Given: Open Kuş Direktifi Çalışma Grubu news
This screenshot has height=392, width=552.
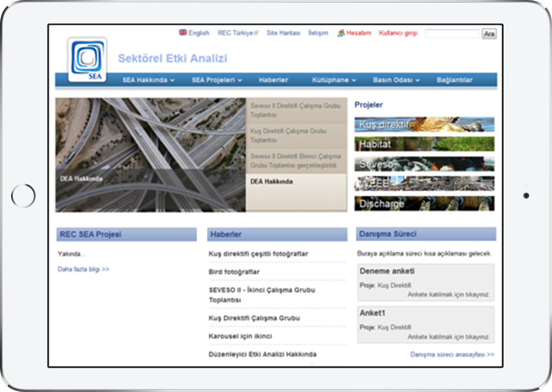Looking at the screenshot, I should point(254,318).
